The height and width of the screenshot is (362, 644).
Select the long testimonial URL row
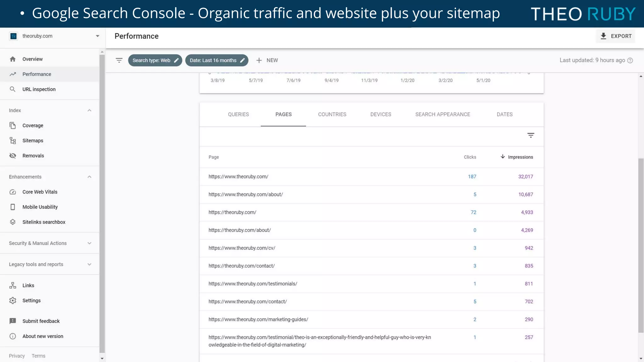[371, 341]
